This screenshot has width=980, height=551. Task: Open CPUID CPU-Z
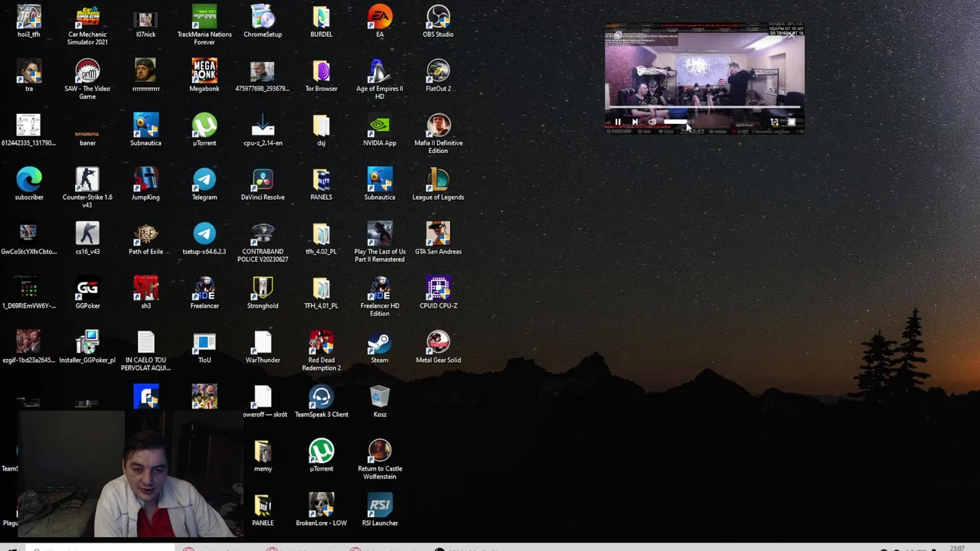pos(438,292)
